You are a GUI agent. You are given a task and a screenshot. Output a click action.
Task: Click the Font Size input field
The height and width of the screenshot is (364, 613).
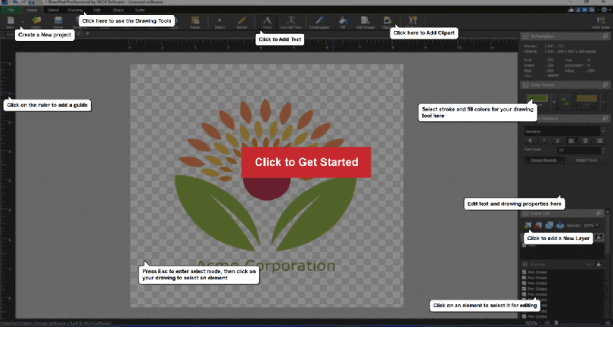(x=579, y=150)
